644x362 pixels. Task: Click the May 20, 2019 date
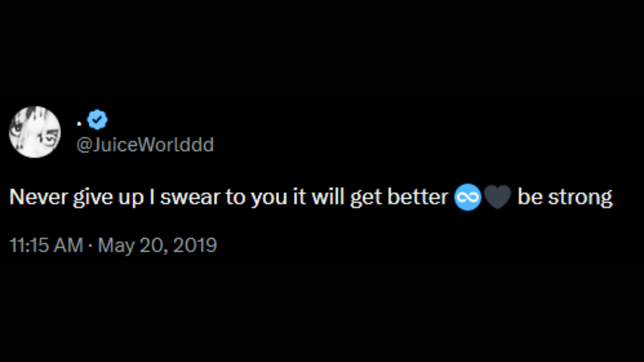(x=157, y=245)
